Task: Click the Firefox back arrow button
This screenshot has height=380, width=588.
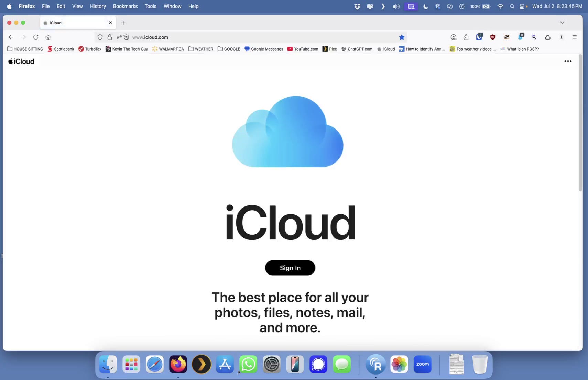Action: point(11,37)
